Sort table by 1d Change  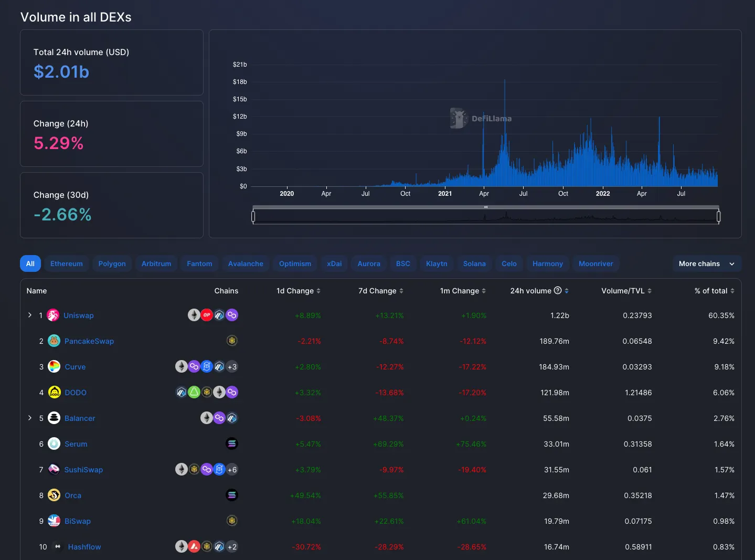click(298, 291)
